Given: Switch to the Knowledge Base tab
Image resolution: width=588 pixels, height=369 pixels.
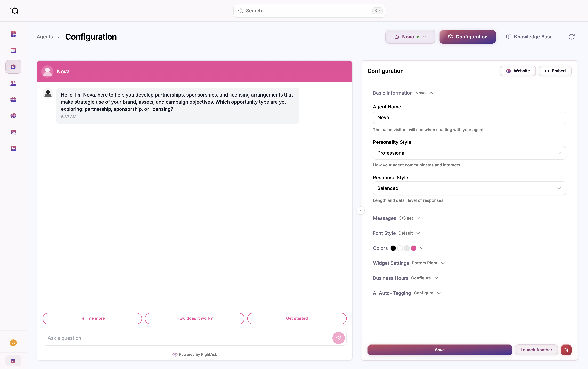Looking at the screenshot, I should click(x=529, y=37).
